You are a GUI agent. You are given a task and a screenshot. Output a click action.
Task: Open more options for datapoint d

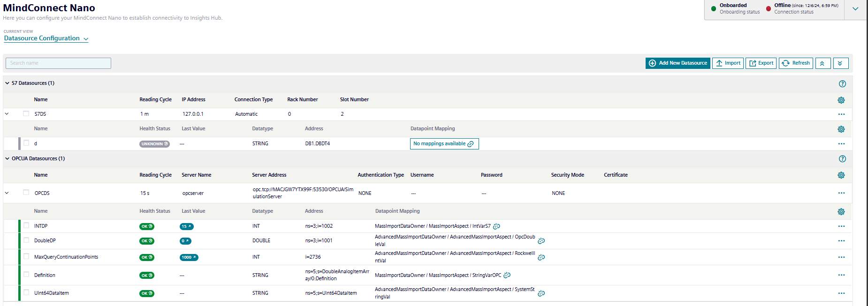click(841, 144)
